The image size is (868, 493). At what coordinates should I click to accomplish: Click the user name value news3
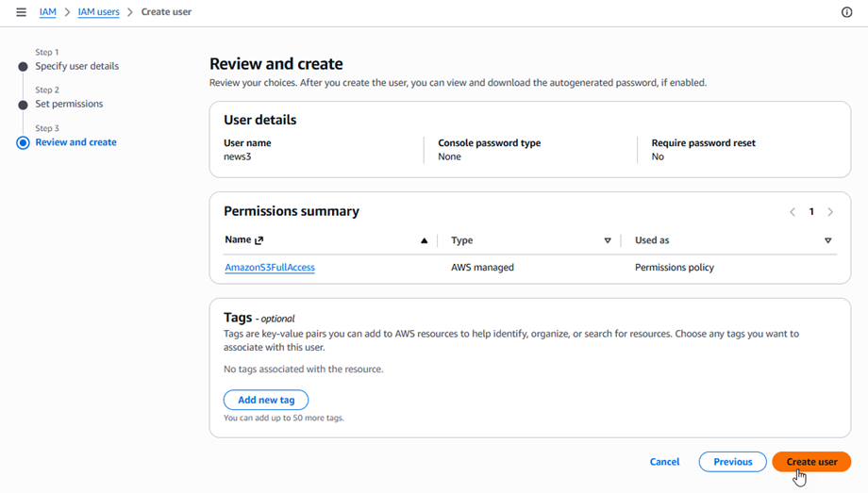point(238,156)
